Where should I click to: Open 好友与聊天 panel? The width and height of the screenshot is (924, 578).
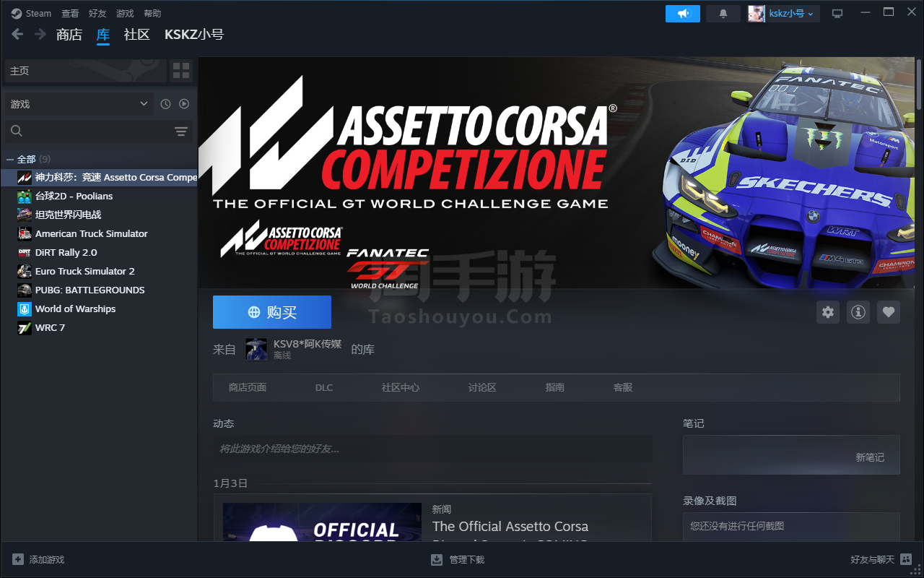pos(881,560)
